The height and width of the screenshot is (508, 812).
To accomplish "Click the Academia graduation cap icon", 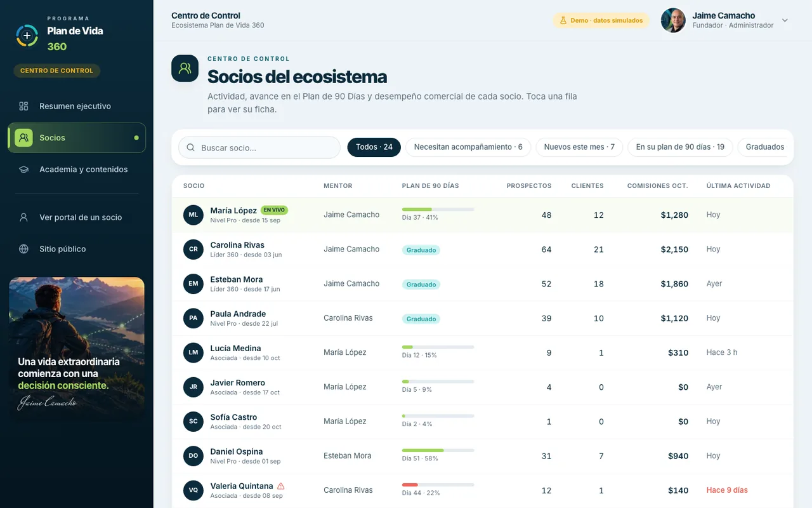I will click(23, 170).
